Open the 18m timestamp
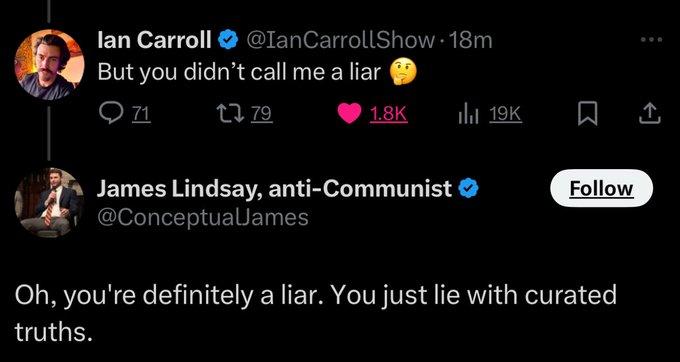The width and height of the screenshot is (680, 362). click(x=471, y=41)
